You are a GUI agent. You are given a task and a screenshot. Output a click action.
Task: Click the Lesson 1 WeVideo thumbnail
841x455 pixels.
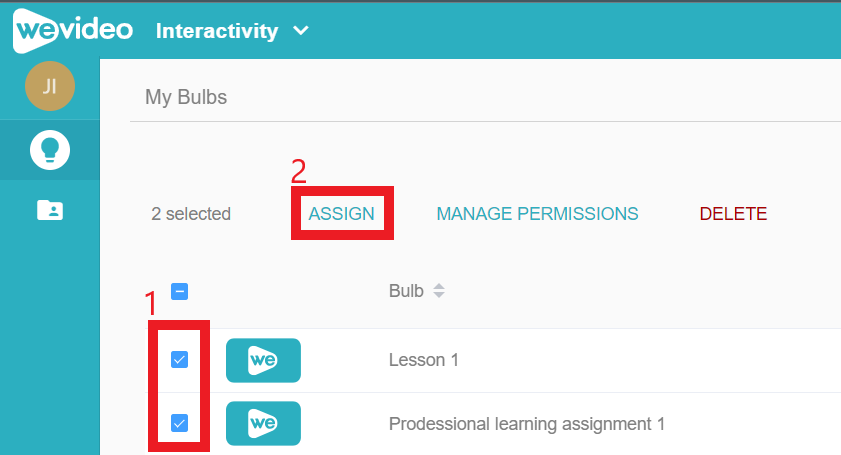tap(263, 360)
